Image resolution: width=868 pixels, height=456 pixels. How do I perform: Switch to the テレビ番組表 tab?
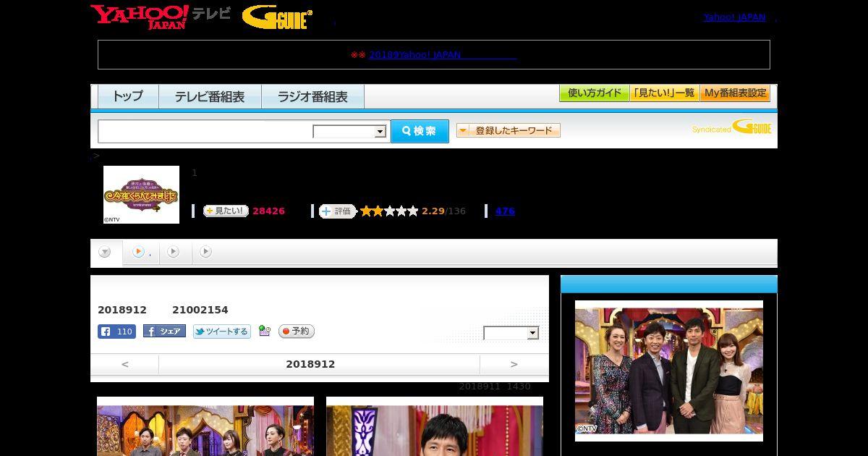point(210,96)
